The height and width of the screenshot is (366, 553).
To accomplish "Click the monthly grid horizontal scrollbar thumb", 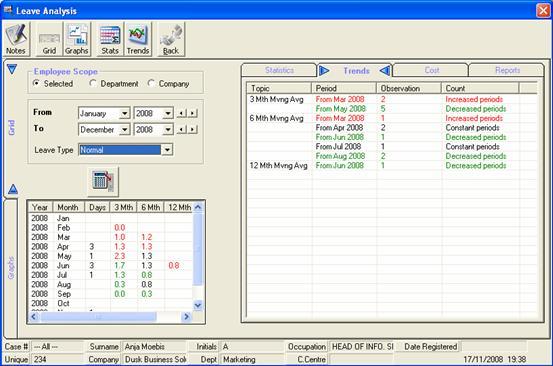I will [x=98, y=317].
